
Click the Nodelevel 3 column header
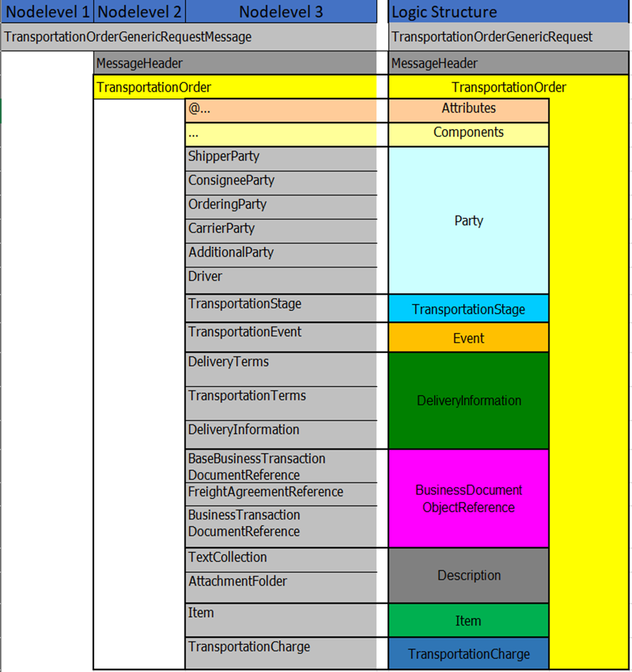coord(281,12)
